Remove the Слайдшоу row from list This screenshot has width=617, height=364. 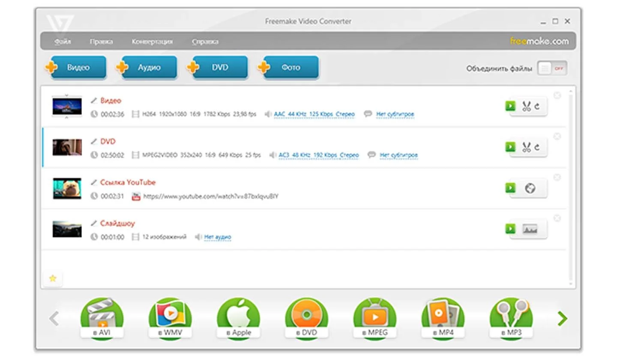click(x=557, y=218)
